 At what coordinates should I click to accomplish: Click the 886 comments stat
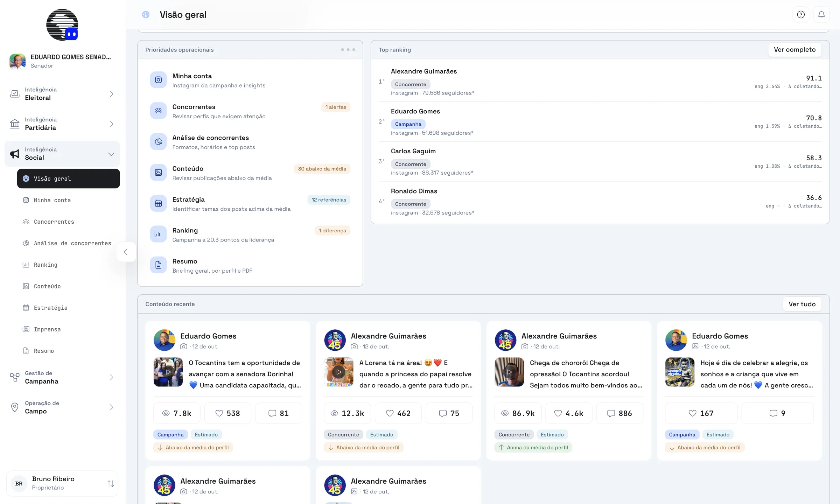click(x=619, y=413)
